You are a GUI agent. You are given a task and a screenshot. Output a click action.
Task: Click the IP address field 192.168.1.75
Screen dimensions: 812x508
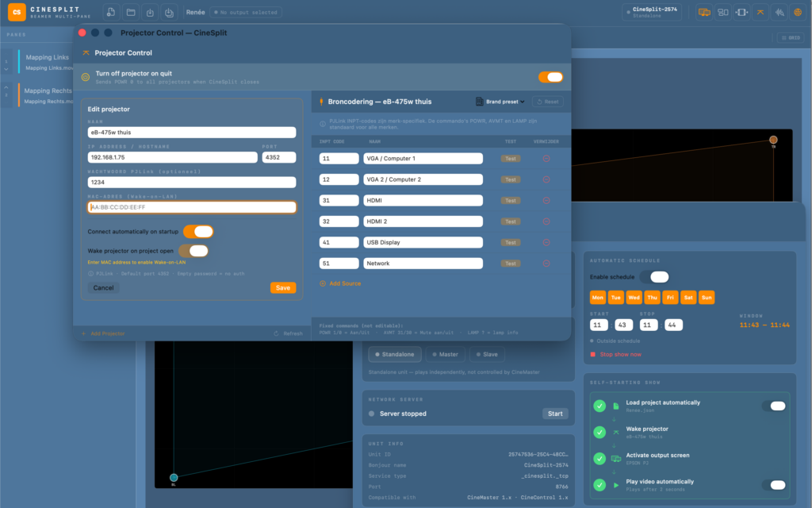[x=172, y=157]
